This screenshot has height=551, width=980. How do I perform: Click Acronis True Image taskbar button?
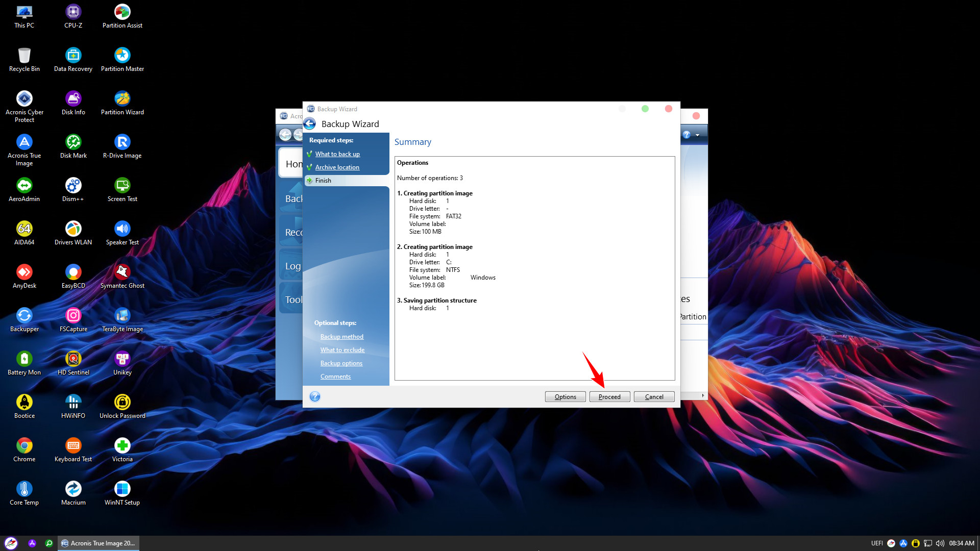coord(98,543)
